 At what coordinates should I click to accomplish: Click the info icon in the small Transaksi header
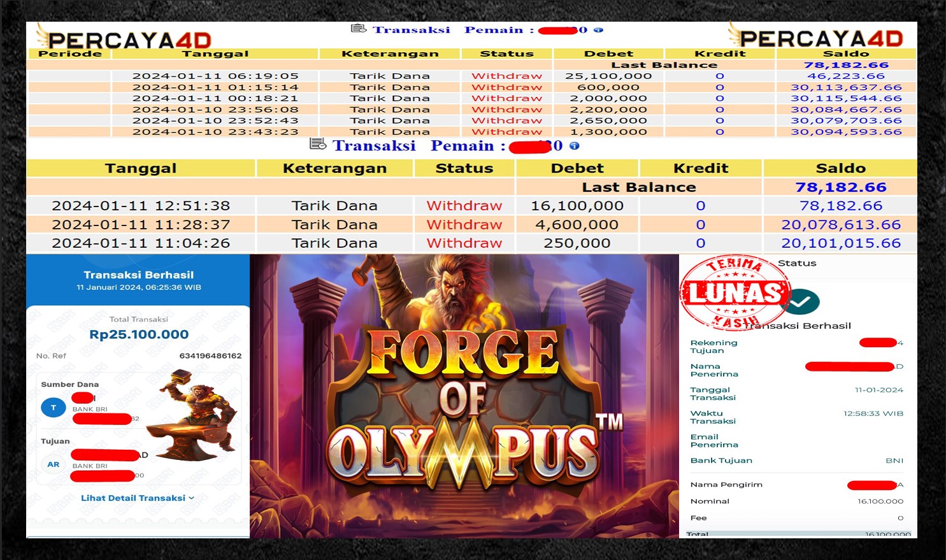[598, 30]
